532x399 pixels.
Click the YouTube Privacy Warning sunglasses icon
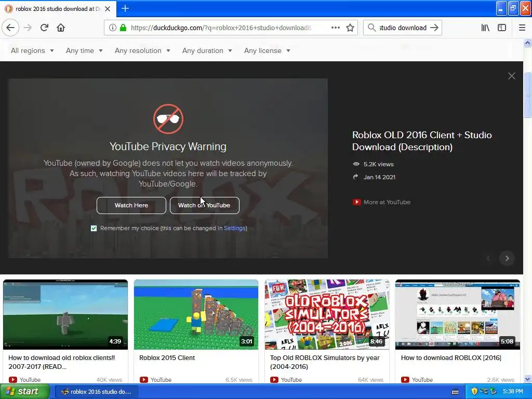(168, 119)
